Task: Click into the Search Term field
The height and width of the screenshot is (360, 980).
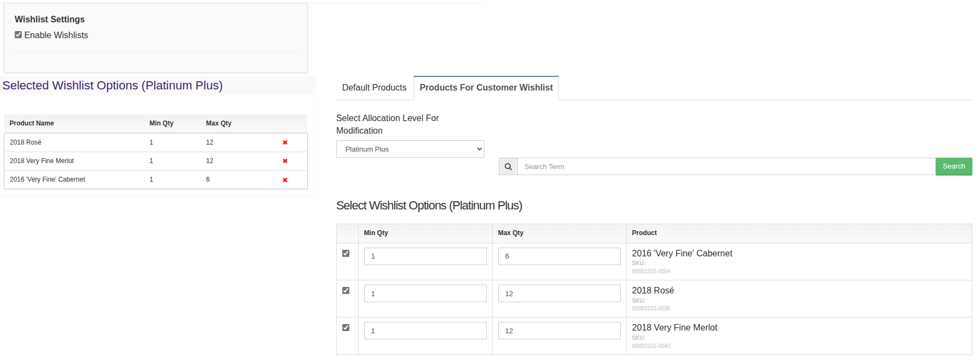Action: click(726, 167)
